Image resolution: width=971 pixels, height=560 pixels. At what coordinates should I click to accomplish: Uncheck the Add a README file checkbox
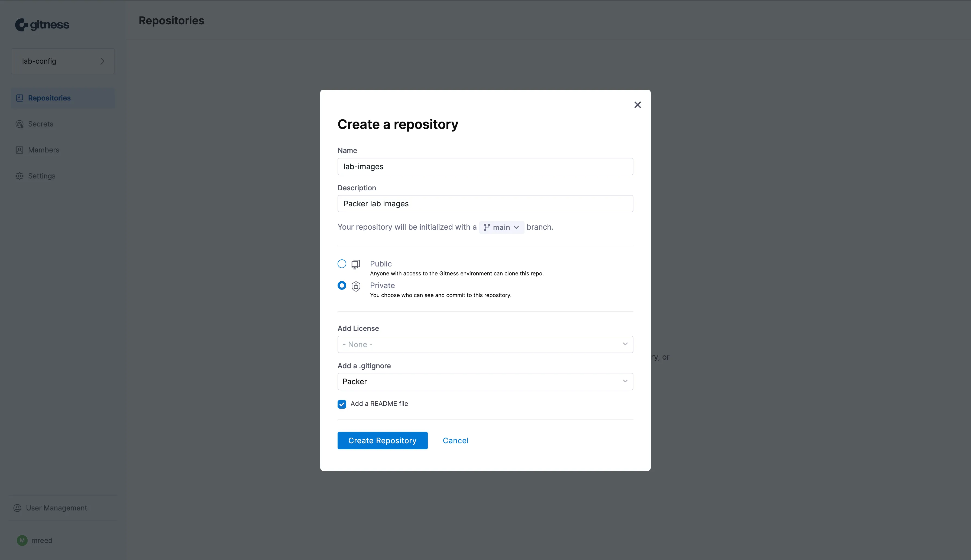pos(342,404)
